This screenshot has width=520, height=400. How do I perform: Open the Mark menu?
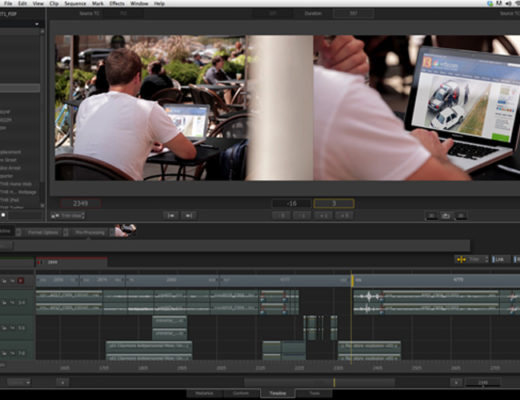[97, 3]
